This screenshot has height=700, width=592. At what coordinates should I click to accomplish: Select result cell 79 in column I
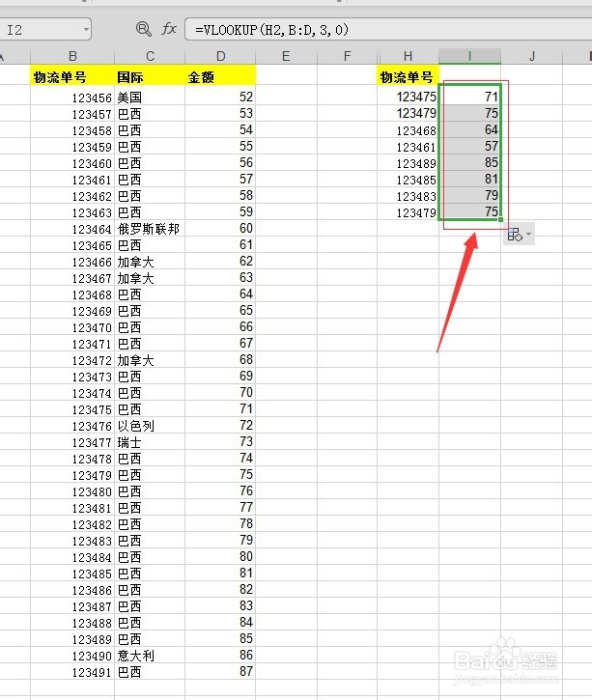(x=469, y=196)
